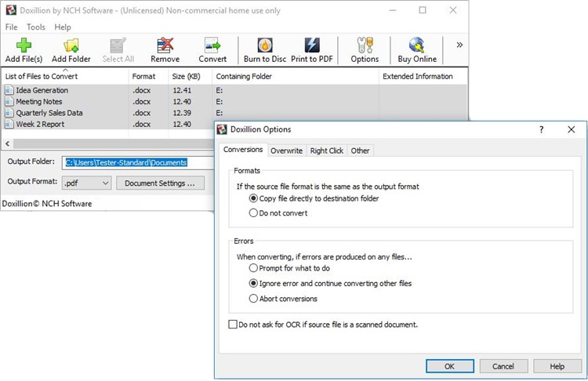Sort by List of Files to Convert column
The height and width of the screenshot is (381, 588).
65,77
